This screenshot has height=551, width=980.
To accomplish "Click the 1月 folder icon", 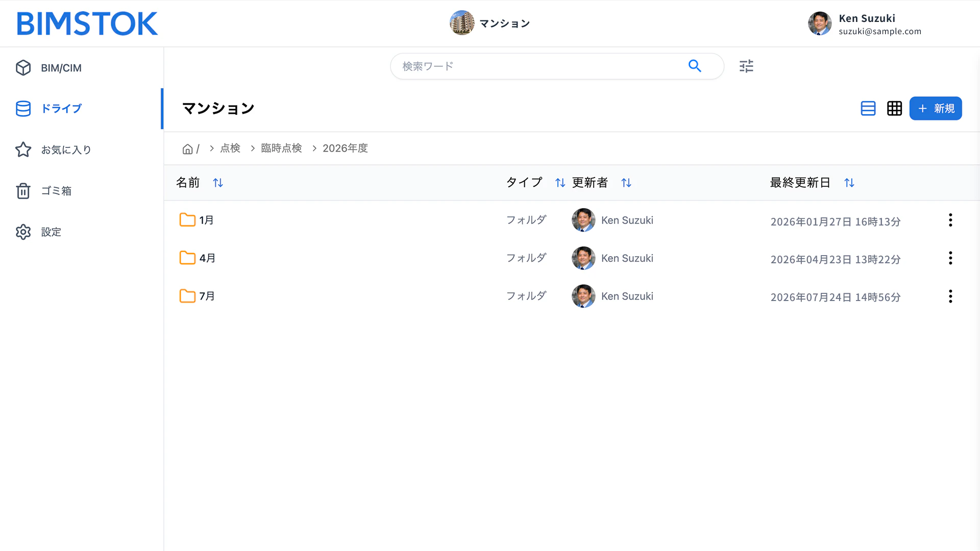I will (187, 220).
